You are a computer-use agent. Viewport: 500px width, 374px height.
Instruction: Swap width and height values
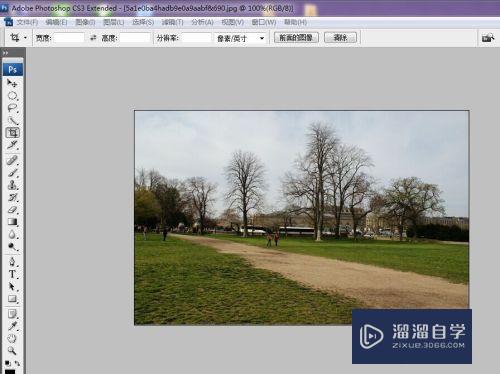pyautogui.click(x=93, y=38)
